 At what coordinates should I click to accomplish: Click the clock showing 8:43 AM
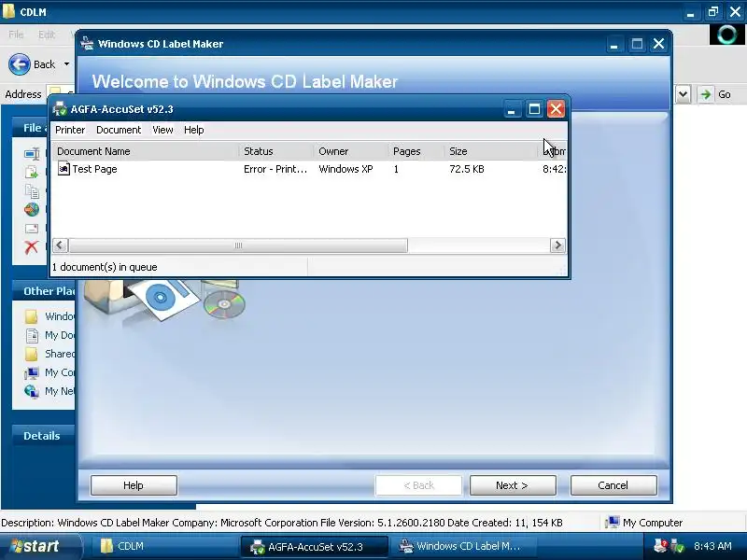point(712,546)
